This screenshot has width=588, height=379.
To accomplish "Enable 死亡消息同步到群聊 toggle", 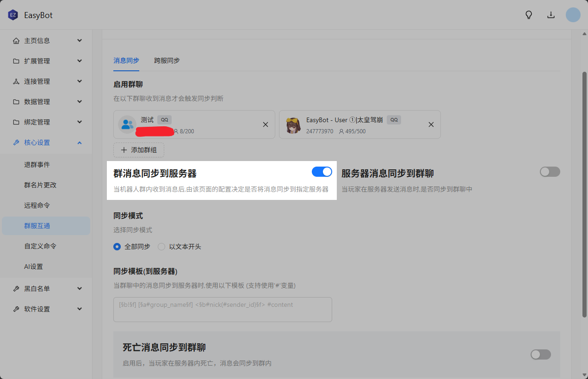I will pos(541,354).
